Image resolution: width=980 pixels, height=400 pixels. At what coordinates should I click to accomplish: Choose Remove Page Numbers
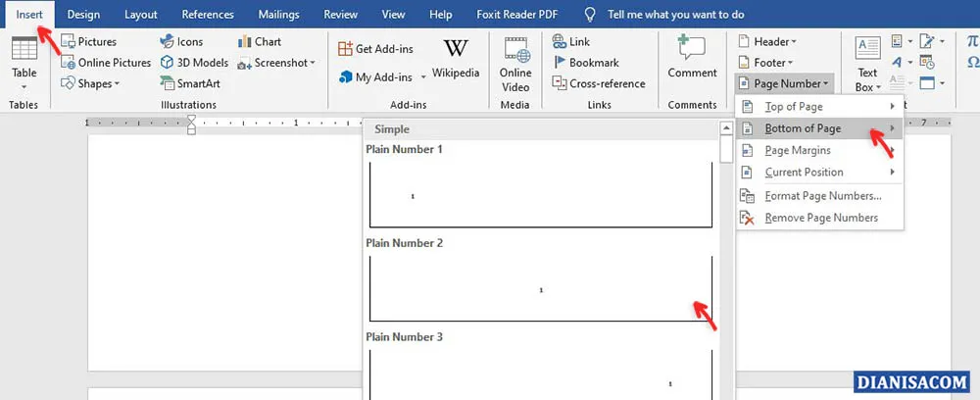tap(821, 218)
